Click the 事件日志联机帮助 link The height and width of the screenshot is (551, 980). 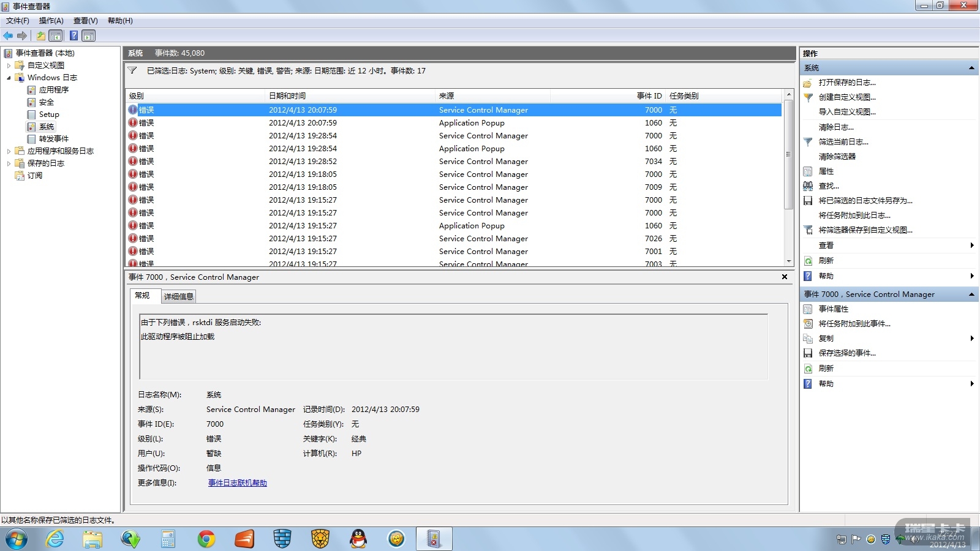238,483
